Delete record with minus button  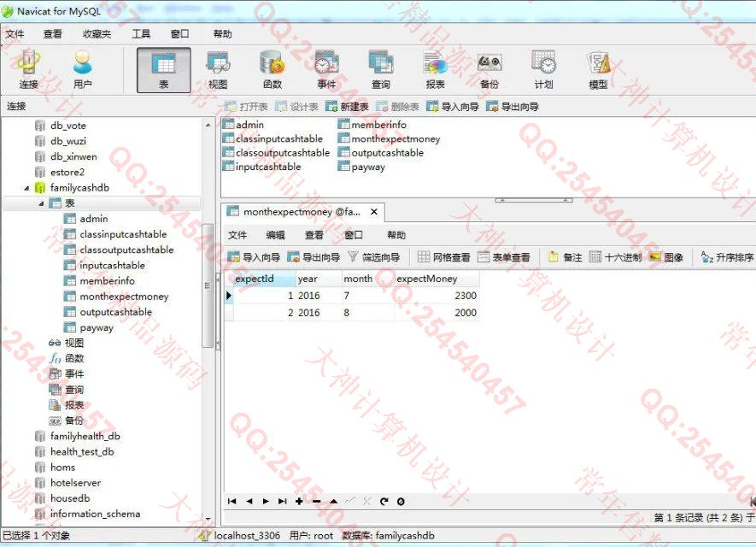pyautogui.click(x=316, y=502)
